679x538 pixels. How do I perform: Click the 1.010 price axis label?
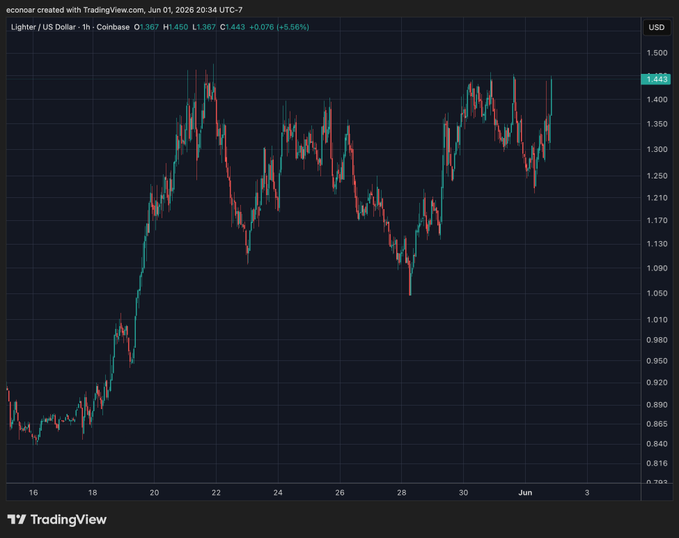[x=657, y=320]
